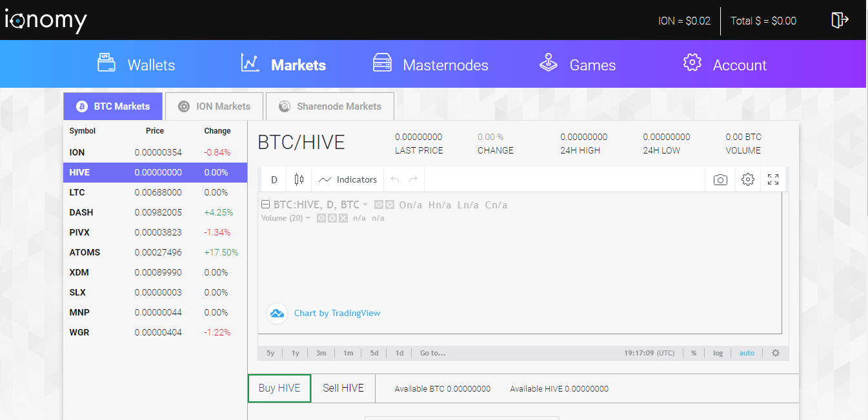Screen dimensions: 868x420
Task: Take a chart snapshot with camera icon
Action: click(x=720, y=179)
